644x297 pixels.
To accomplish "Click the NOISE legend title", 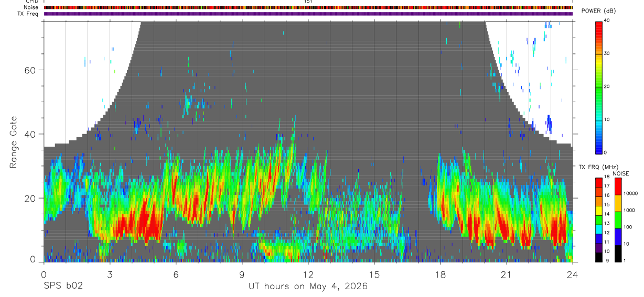I will (621, 173).
